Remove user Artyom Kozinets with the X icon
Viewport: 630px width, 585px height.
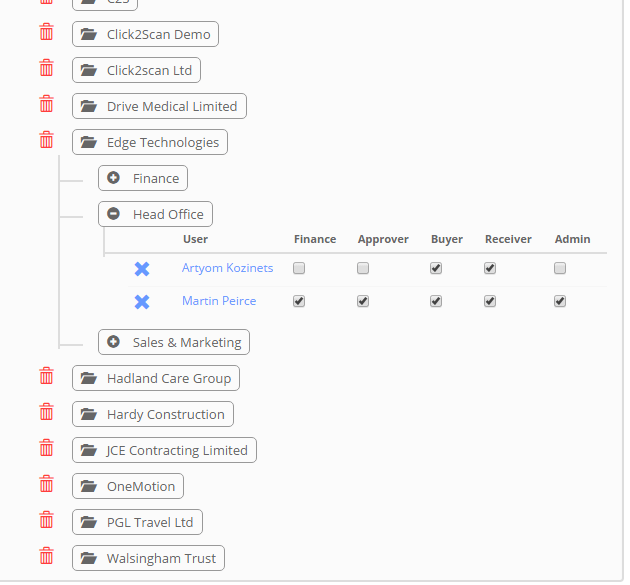tap(142, 269)
